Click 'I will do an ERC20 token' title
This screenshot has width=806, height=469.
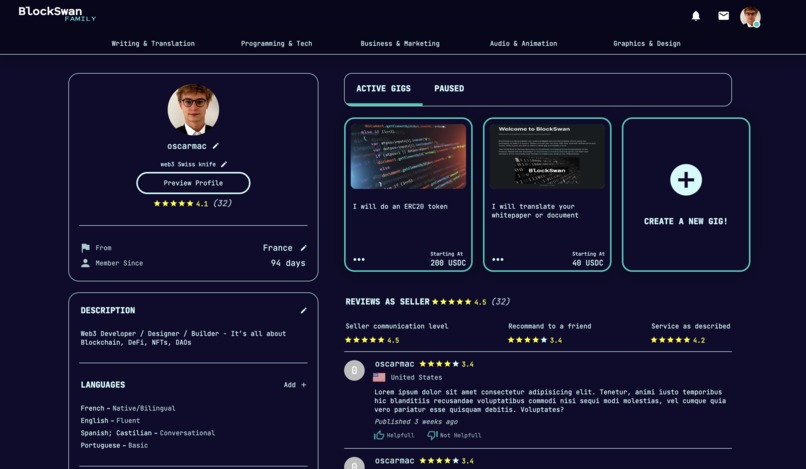(400, 207)
